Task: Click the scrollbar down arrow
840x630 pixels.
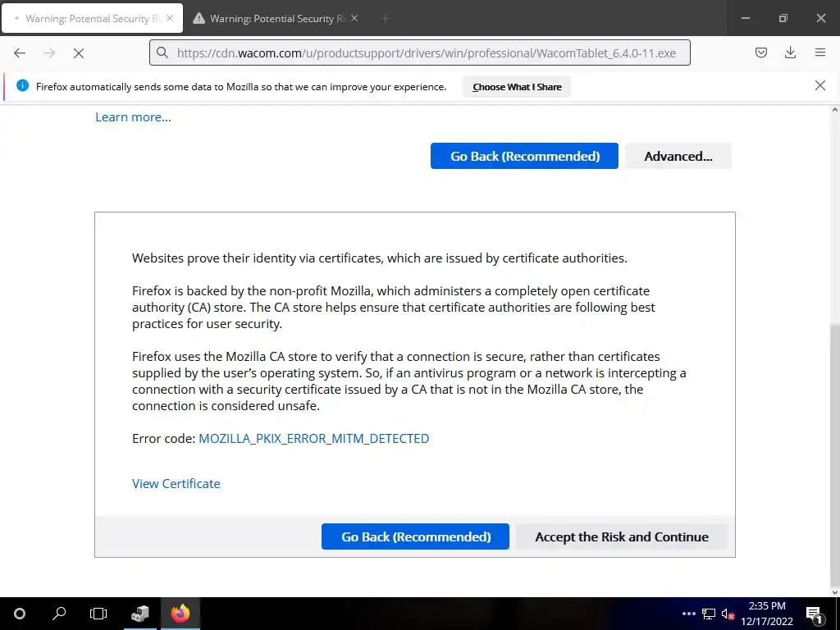Action: click(x=834, y=592)
